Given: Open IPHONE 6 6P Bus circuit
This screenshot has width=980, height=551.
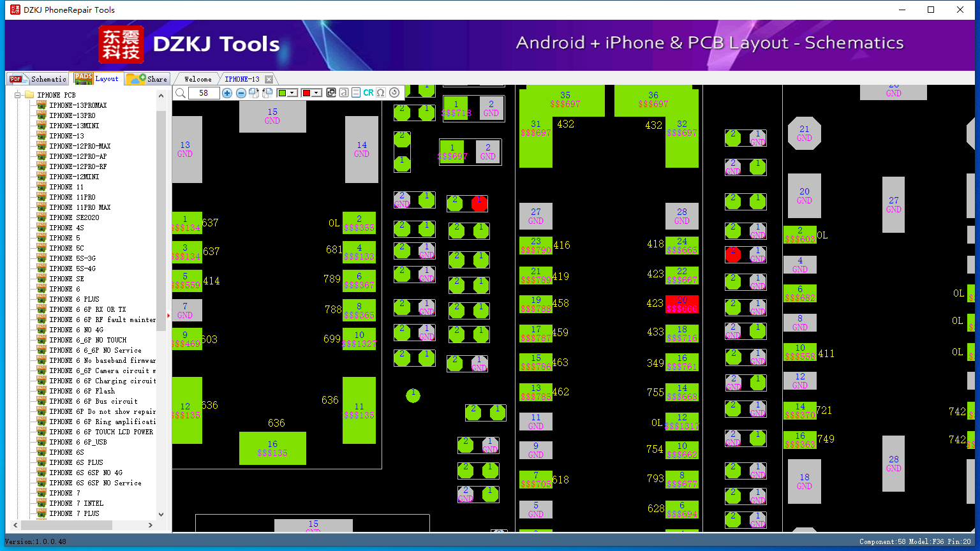Looking at the screenshot, I should tap(93, 401).
